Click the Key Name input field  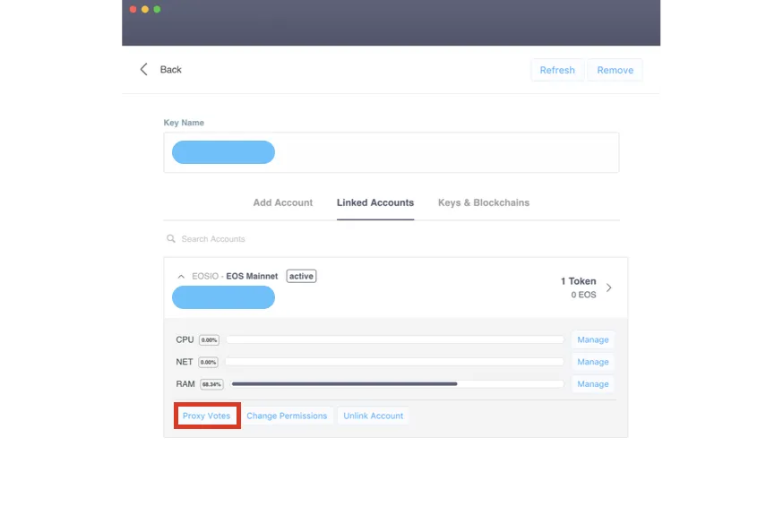pyautogui.click(x=391, y=152)
